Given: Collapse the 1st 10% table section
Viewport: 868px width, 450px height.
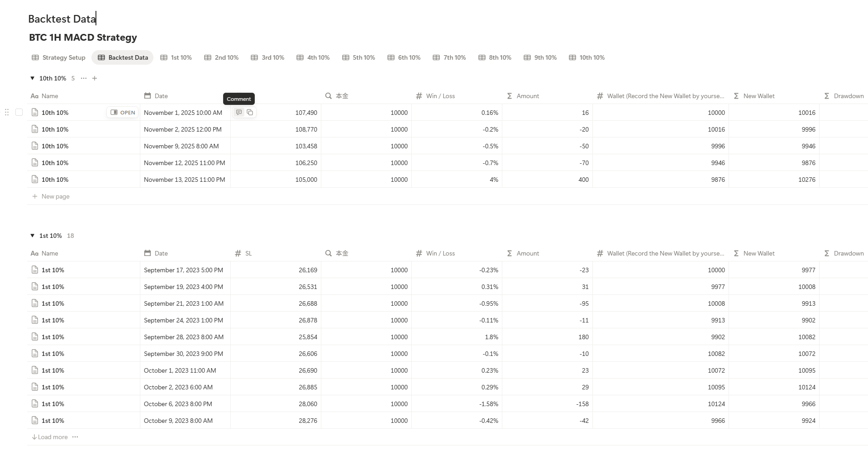Looking at the screenshot, I should pos(32,235).
